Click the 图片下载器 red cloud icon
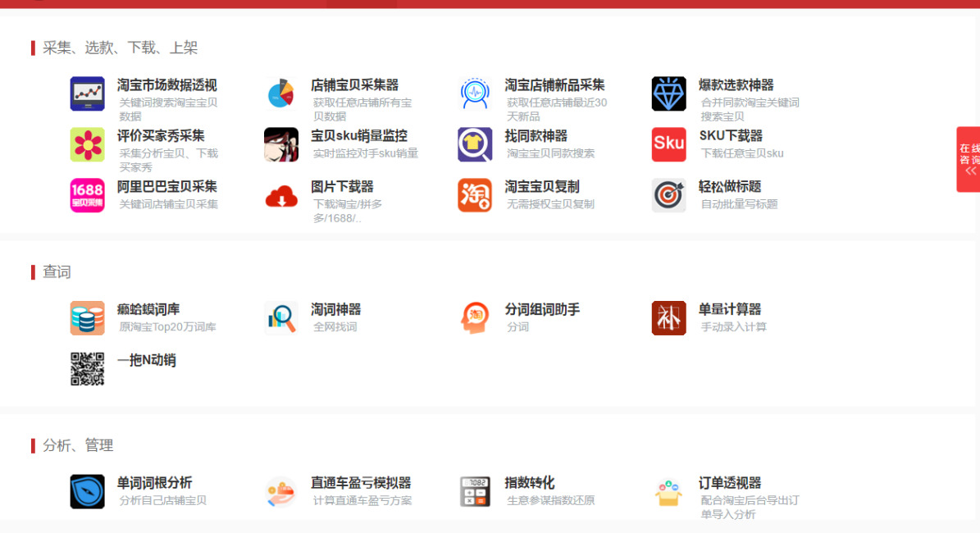The width and height of the screenshot is (980, 533). tap(280, 195)
